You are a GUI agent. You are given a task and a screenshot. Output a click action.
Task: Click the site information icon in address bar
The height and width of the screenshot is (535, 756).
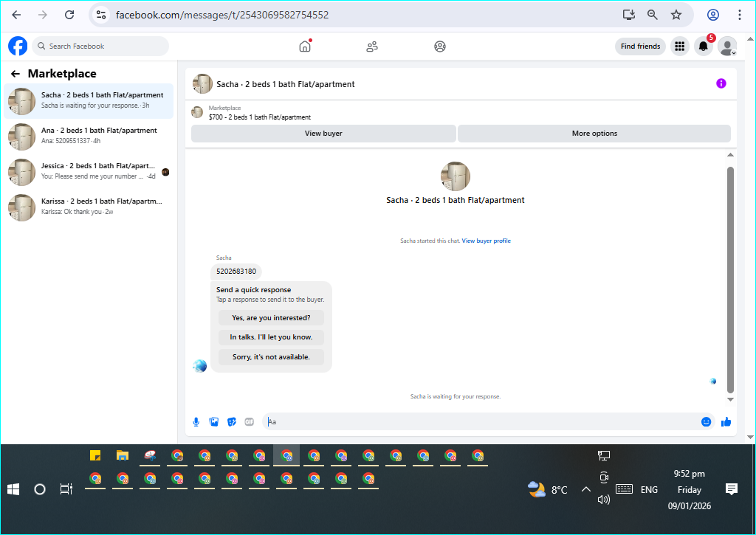pyautogui.click(x=101, y=15)
